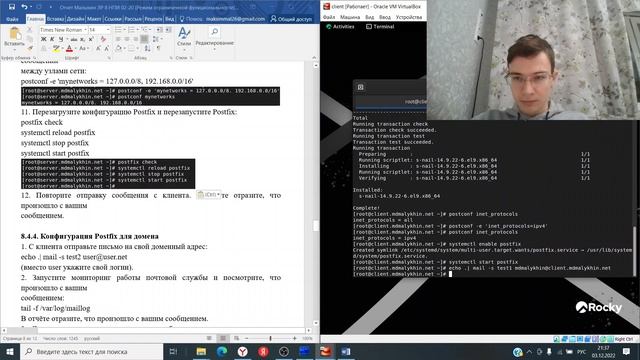Toggle superscript formatting
The height and width of the screenshot is (360, 640).
pyautogui.click(x=91, y=39)
